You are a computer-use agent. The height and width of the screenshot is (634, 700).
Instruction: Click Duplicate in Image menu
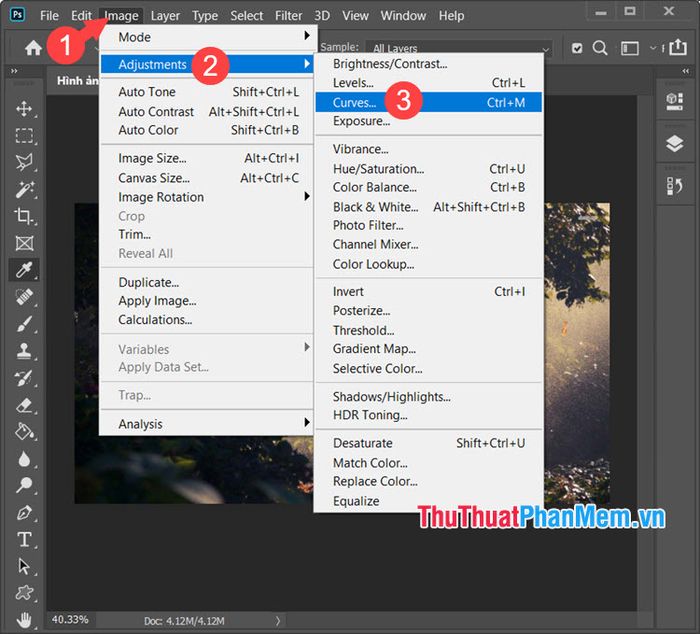[207, 282]
